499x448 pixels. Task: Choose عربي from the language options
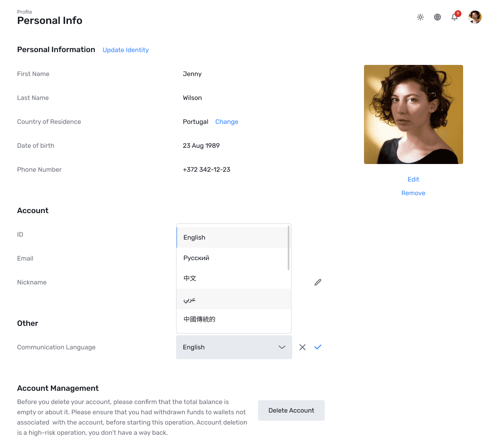189,299
